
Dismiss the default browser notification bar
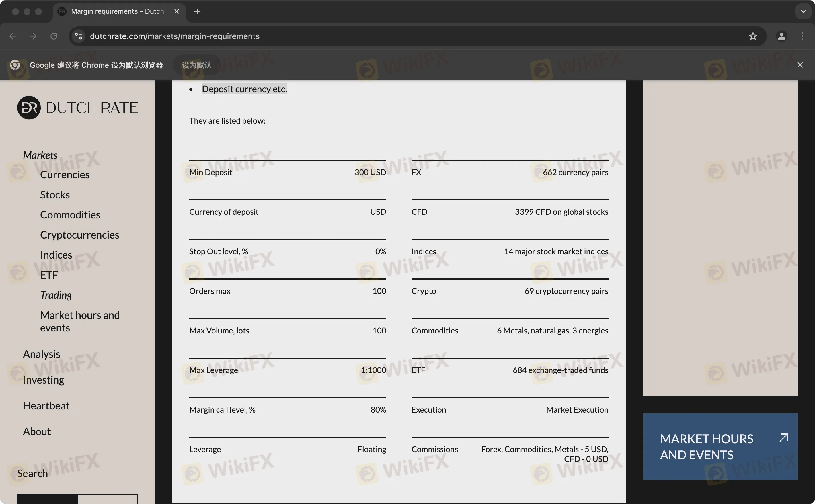click(800, 65)
